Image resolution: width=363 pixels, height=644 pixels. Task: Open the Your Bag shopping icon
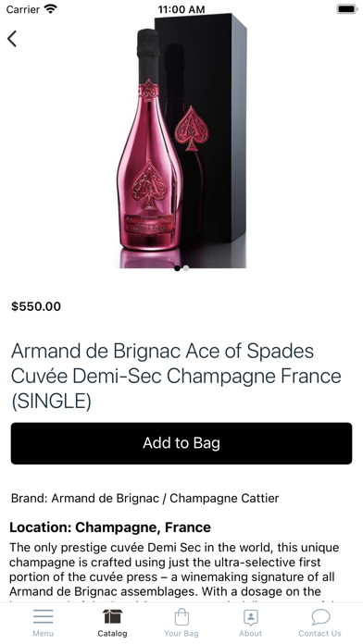pos(181,616)
